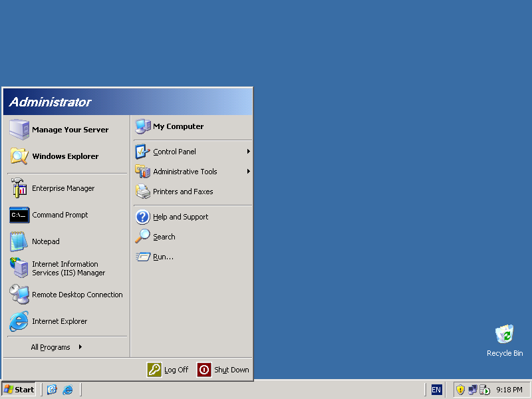
Task: Click the Help and Support question mark icon
Action: coord(143,217)
